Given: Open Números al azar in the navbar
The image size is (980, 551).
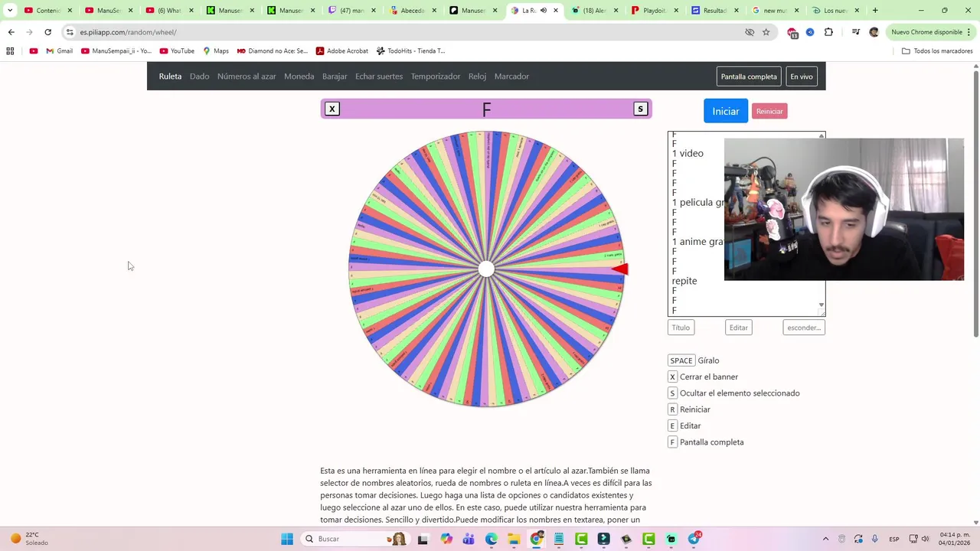Looking at the screenshot, I should point(247,77).
